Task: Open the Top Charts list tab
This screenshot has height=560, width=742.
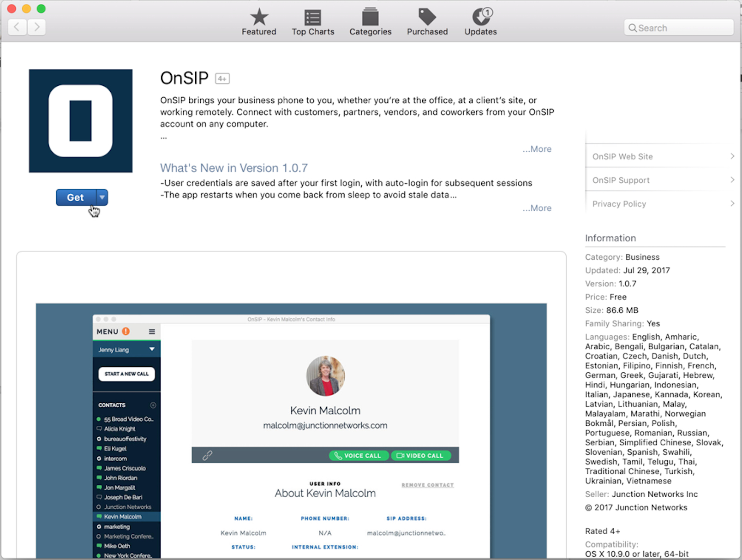Action: point(313,22)
